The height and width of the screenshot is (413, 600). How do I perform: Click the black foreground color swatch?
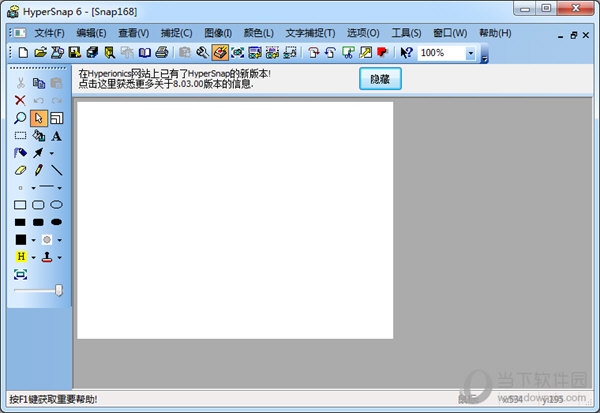click(21, 240)
